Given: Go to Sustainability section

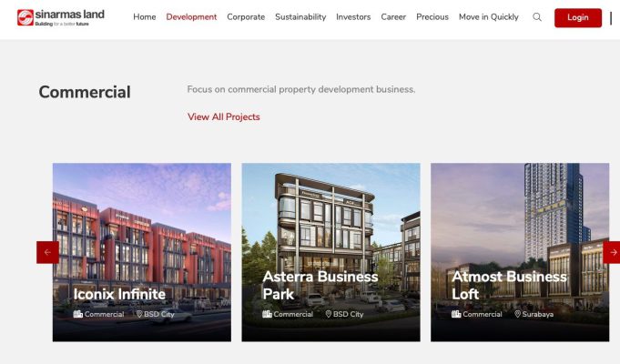Looking at the screenshot, I should (300, 17).
